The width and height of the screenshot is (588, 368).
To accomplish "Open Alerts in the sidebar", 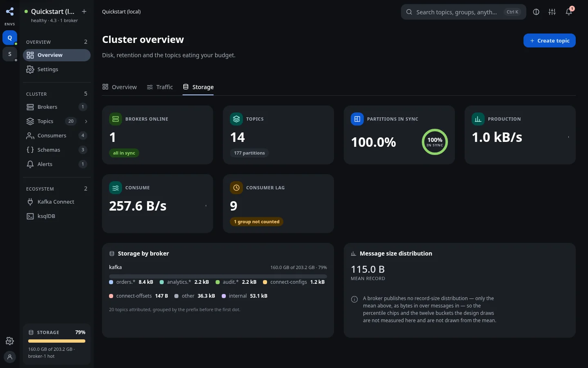I will [x=57, y=164].
